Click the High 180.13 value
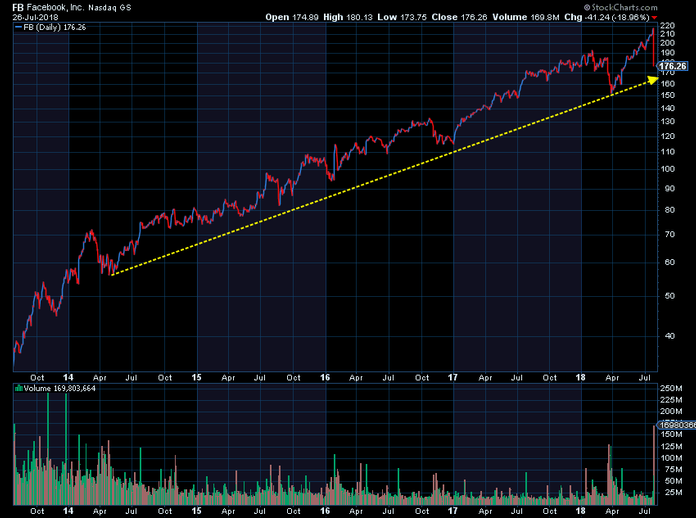Viewport: 696px width, 518px height. coord(348,17)
